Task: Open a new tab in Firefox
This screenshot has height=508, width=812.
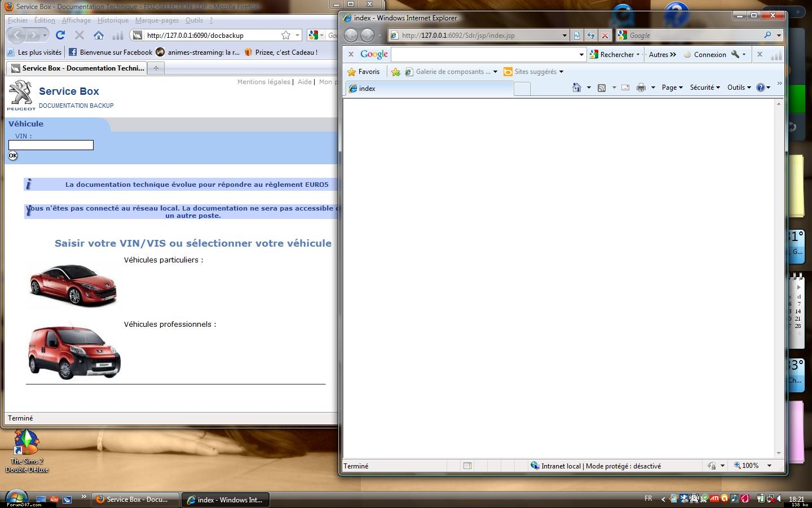Action: click(156, 68)
